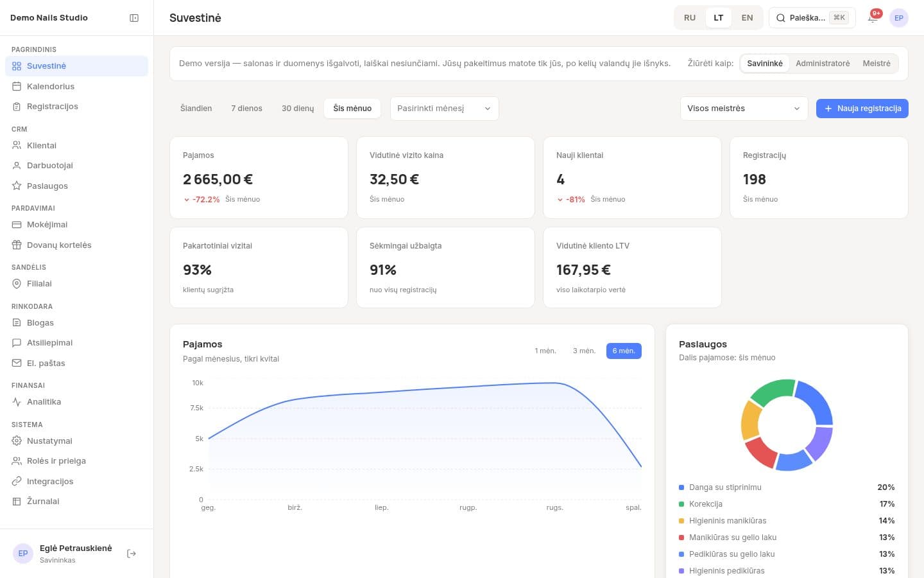Screen dimensions: 924x578
Task: Switch view role to Meistrė
Action: coord(877,64)
